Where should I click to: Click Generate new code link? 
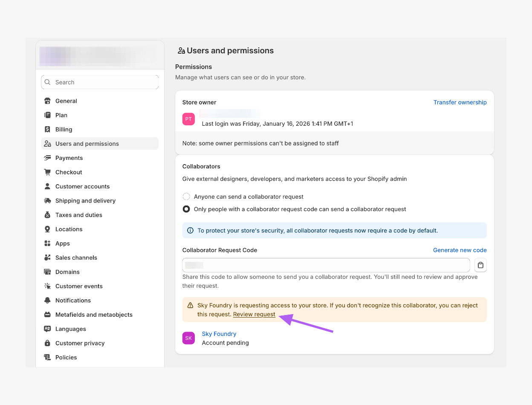[x=460, y=250]
